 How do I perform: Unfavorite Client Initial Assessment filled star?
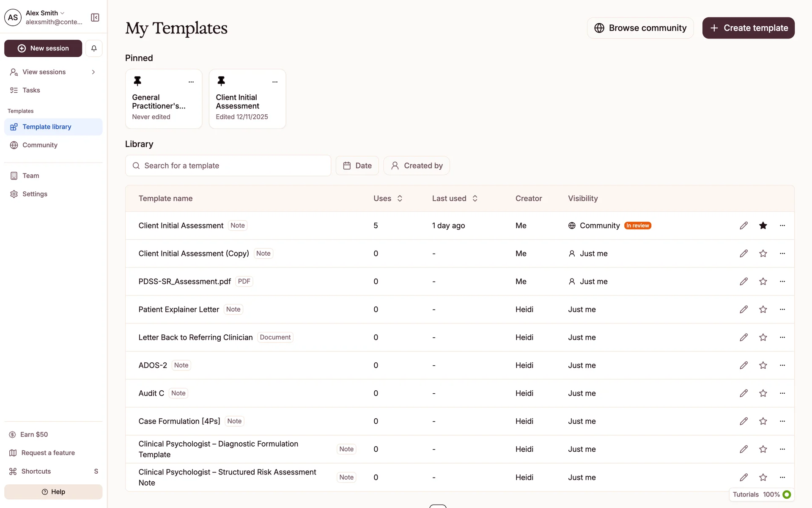(x=763, y=226)
